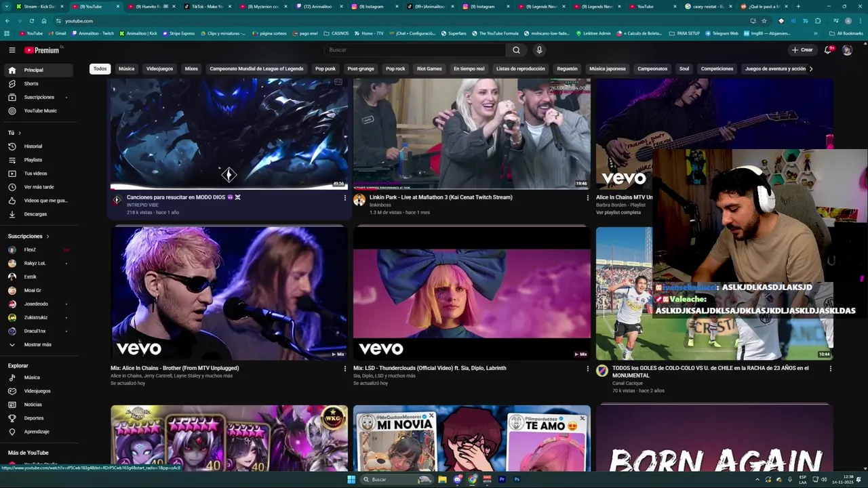Open options for Canciones para resucitar video

(x=344, y=198)
